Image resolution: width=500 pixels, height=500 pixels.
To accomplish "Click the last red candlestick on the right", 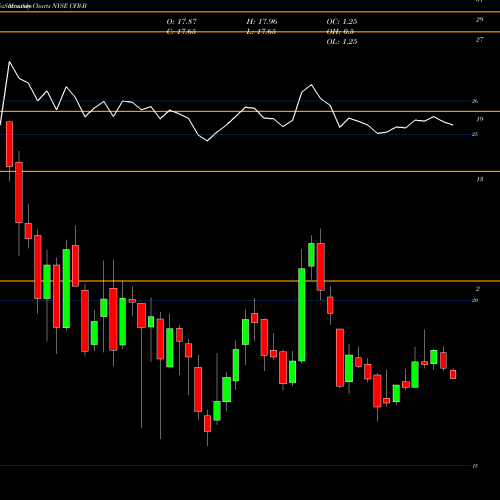I will tap(453, 374).
